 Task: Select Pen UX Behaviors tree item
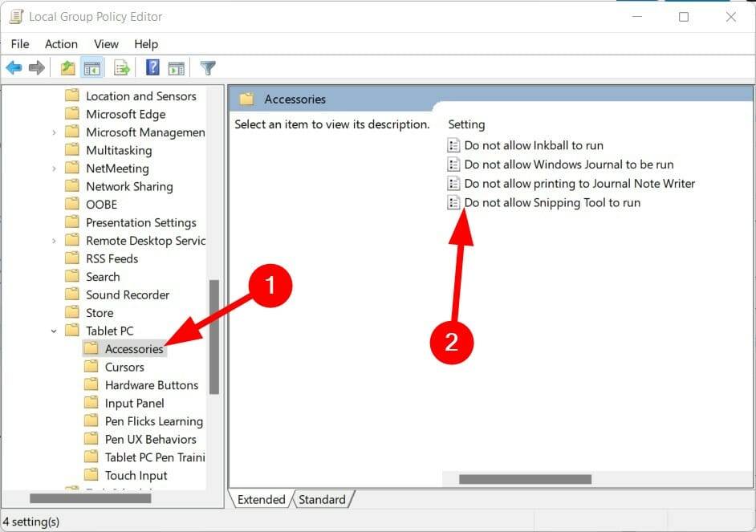pyautogui.click(x=150, y=439)
